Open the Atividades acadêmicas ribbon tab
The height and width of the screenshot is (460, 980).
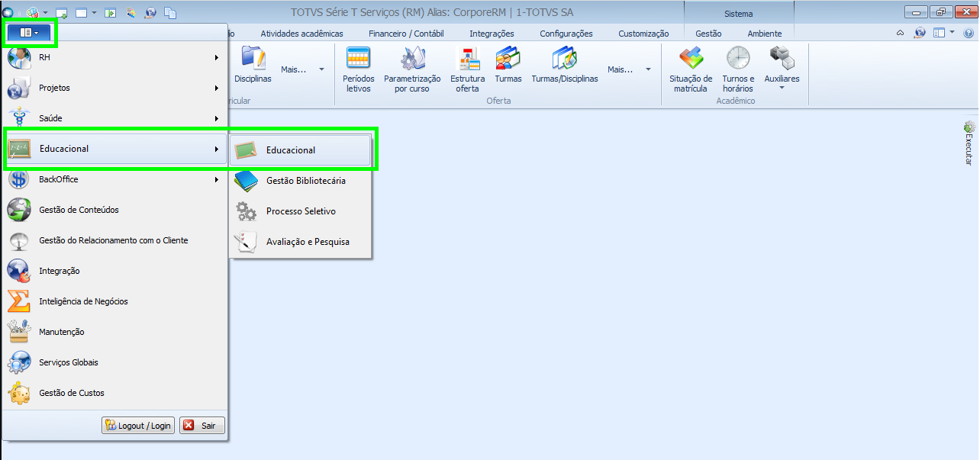[x=301, y=34]
